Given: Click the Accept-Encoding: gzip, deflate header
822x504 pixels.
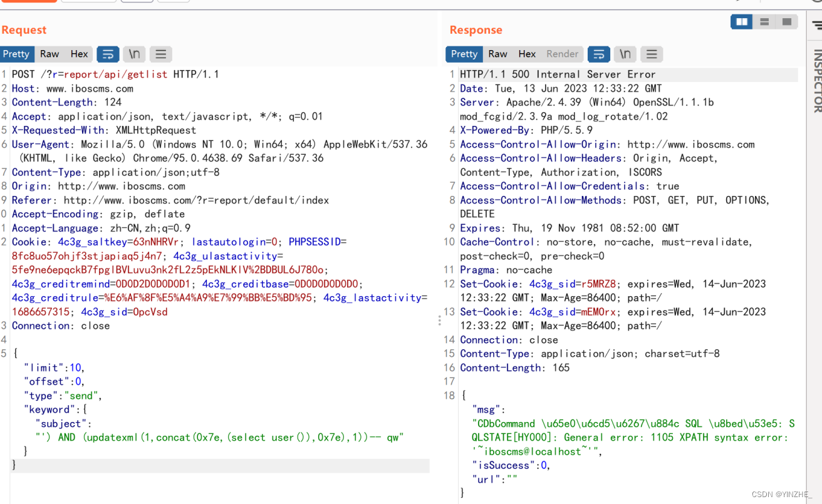Looking at the screenshot, I should point(98,214).
